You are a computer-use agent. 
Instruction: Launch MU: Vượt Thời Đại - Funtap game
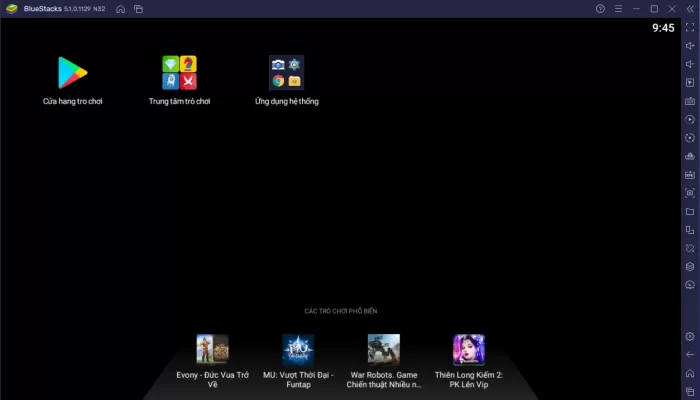297,349
